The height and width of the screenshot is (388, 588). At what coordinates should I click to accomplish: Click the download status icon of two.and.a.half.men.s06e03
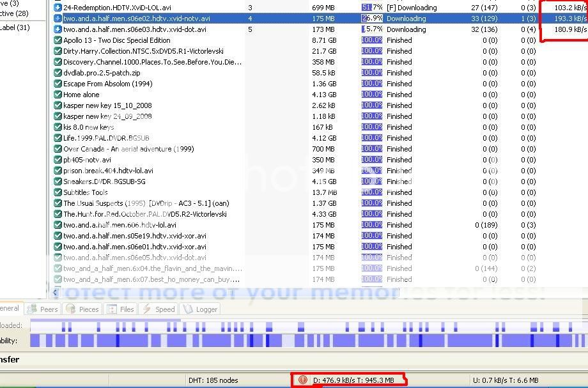[58, 29]
